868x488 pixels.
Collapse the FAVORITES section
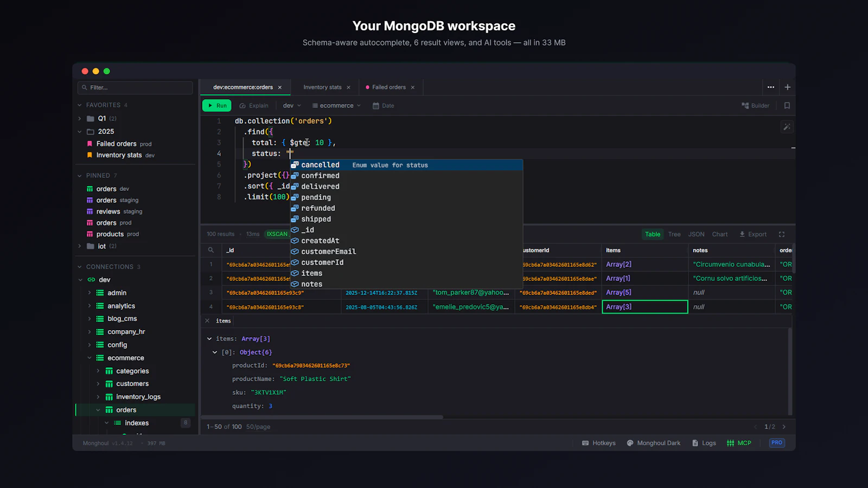pos(80,105)
